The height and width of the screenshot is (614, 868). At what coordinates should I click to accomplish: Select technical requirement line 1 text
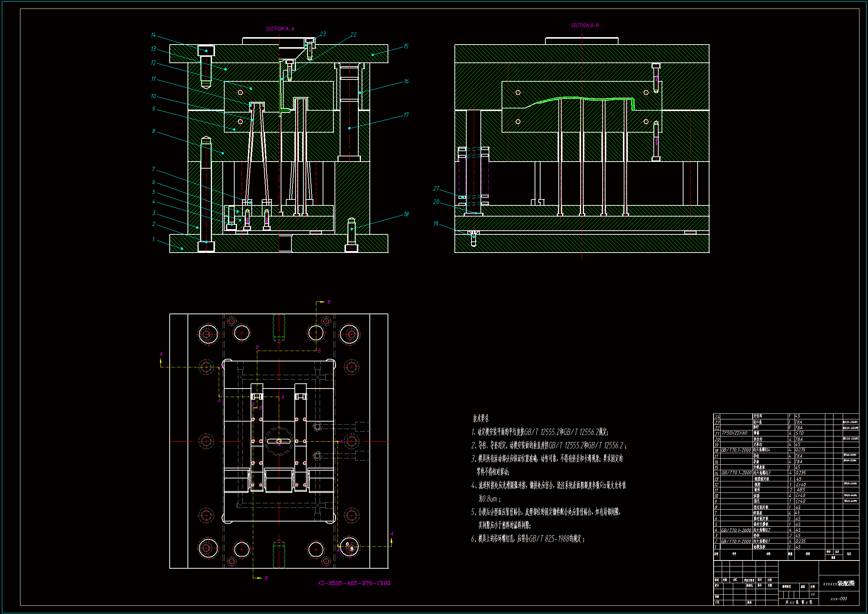point(539,432)
